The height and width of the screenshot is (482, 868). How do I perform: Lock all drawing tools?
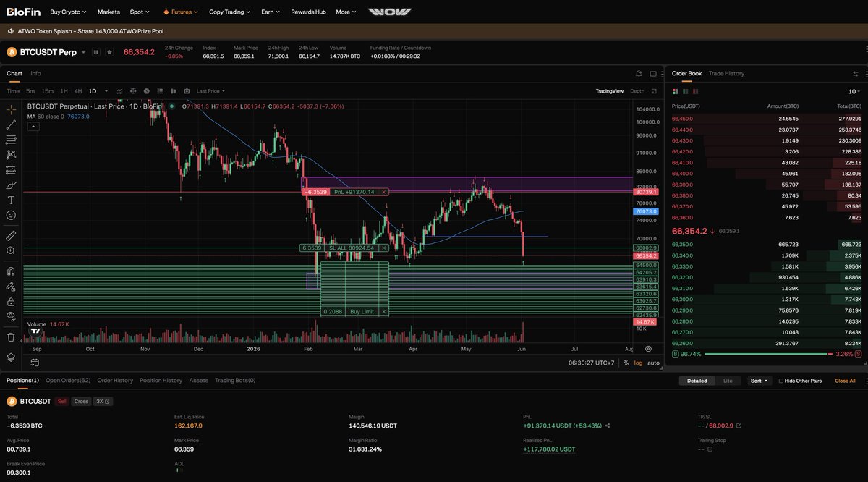point(11,301)
